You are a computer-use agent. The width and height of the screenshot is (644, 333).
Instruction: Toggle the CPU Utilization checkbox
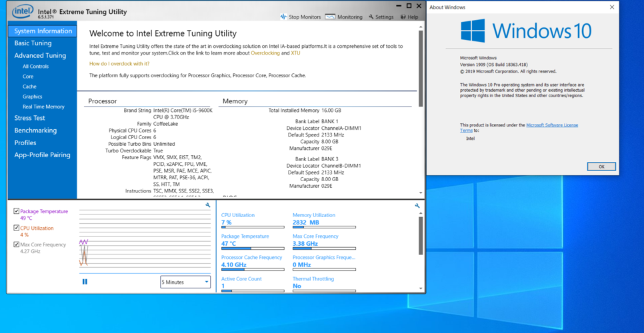(x=17, y=228)
